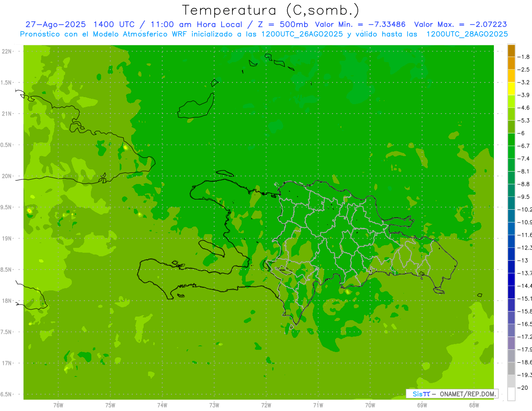This screenshot has width=532, height=411.
Task: Click the '-20' colorbar value
Action: click(523, 388)
